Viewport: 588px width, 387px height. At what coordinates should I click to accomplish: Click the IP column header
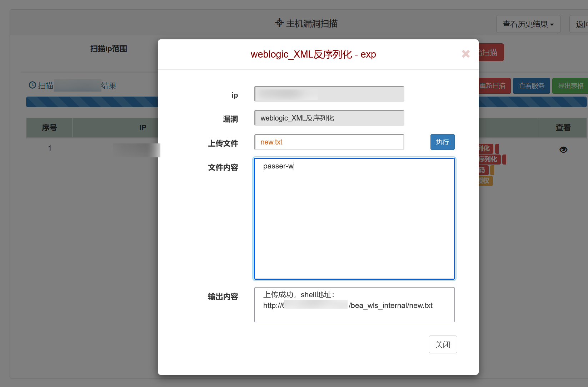[x=143, y=128]
